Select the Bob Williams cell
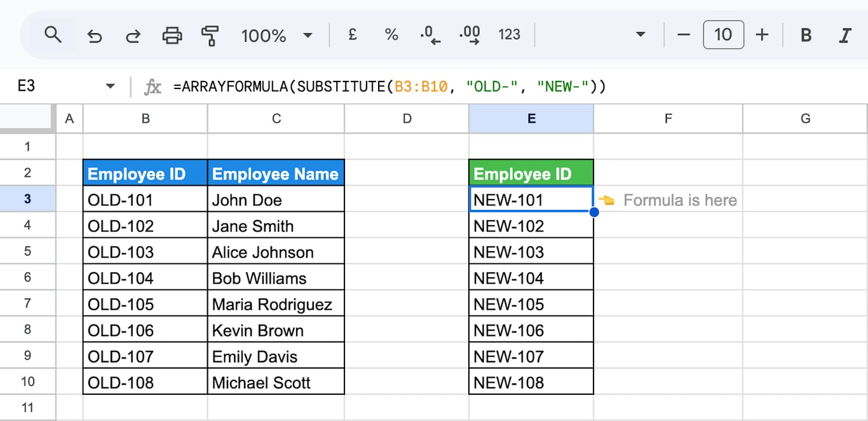The width and height of the screenshot is (868, 421). click(x=276, y=277)
